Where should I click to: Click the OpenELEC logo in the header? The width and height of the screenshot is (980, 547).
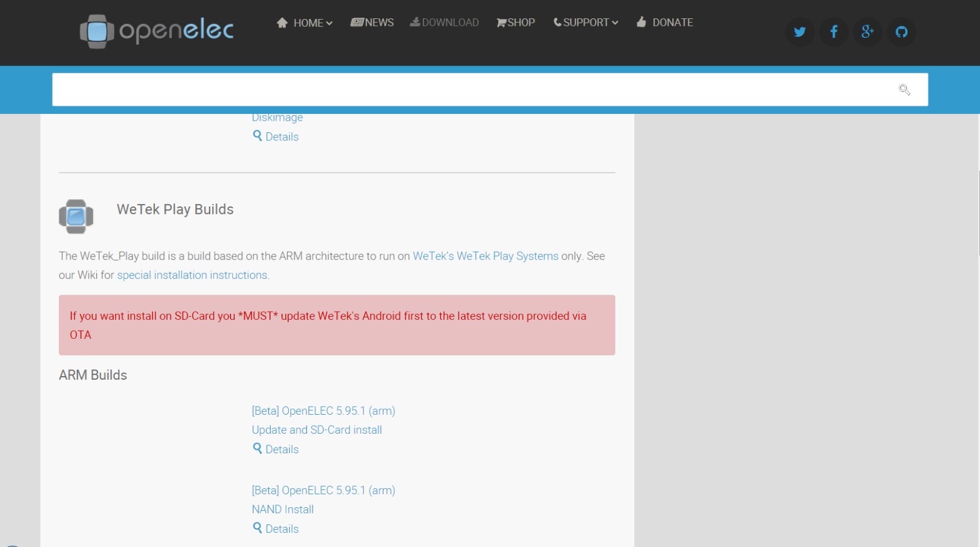[157, 31]
